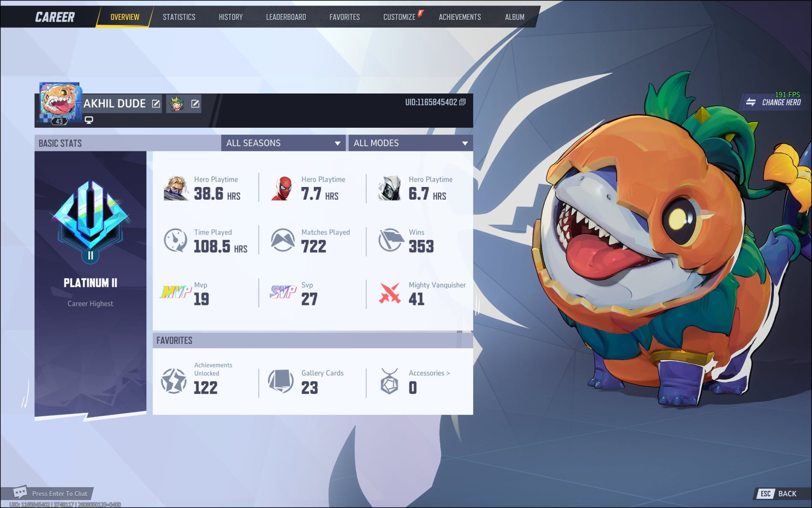Edit the title badge pencil icon
Viewport: 812px width, 508px height.
pos(195,104)
